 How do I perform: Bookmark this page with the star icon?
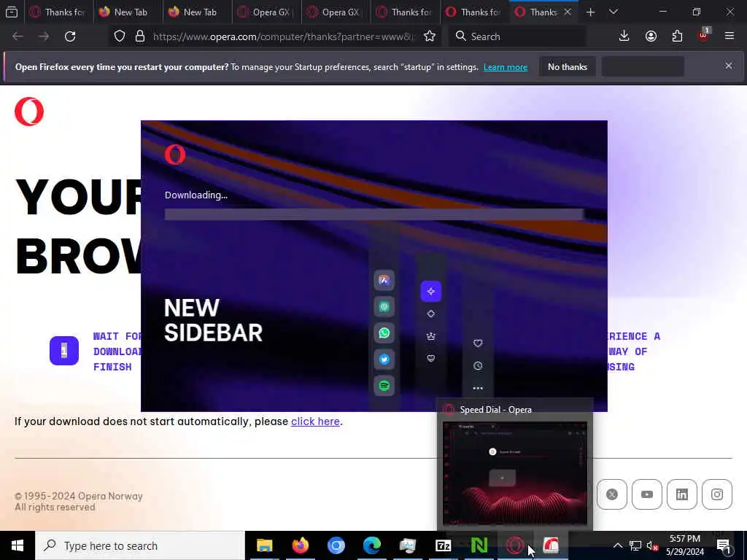pos(430,36)
